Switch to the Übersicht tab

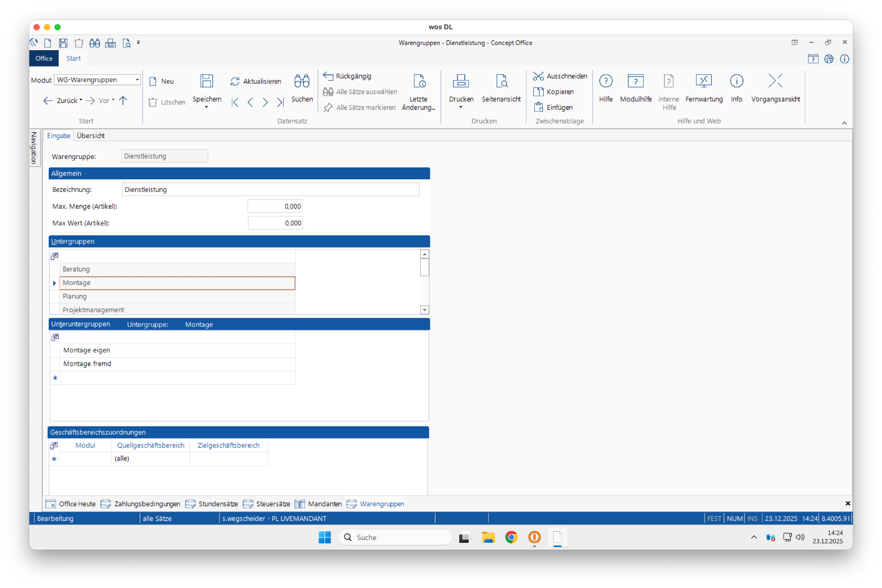(90, 136)
